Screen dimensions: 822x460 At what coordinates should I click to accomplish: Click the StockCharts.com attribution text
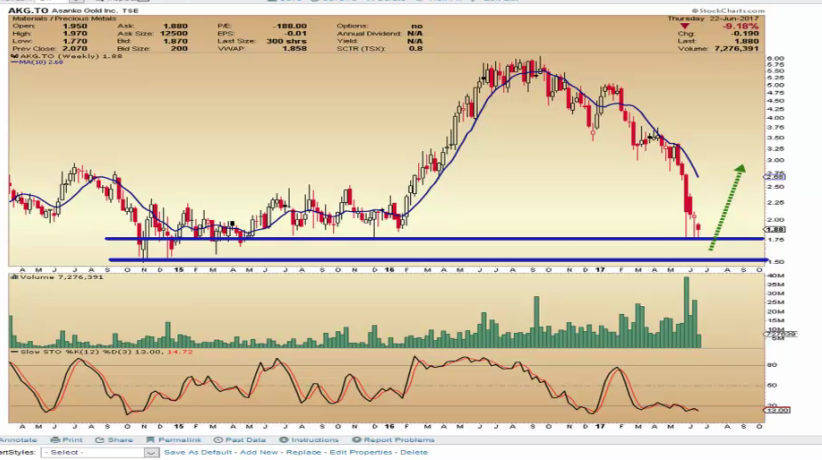tap(728, 10)
